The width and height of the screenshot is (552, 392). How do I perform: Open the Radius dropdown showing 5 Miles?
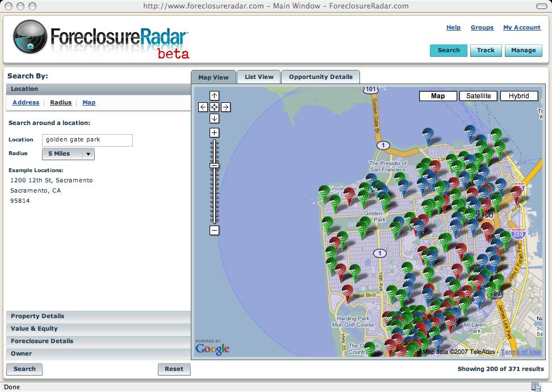(x=68, y=153)
